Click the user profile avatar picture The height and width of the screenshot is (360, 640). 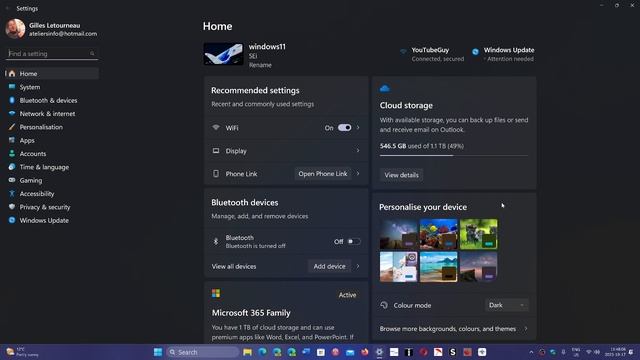16,29
